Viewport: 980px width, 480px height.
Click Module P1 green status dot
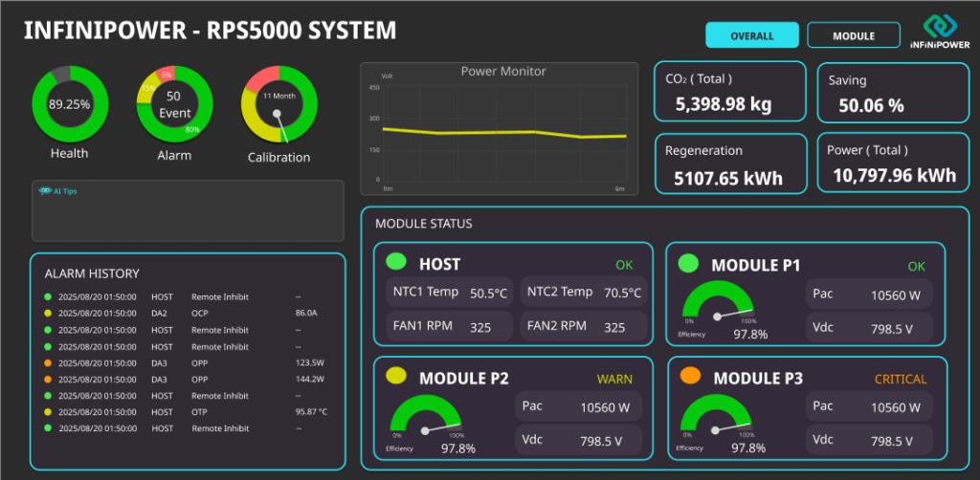coord(687,263)
